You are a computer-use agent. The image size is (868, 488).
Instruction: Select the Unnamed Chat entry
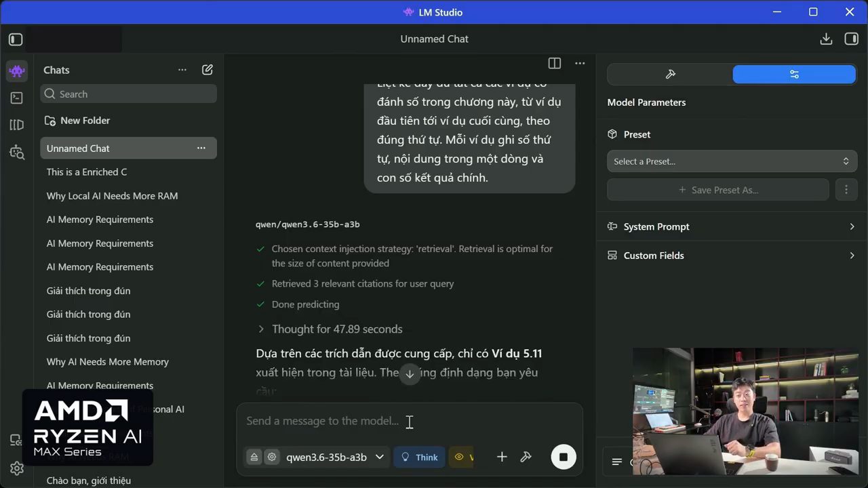pos(129,148)
